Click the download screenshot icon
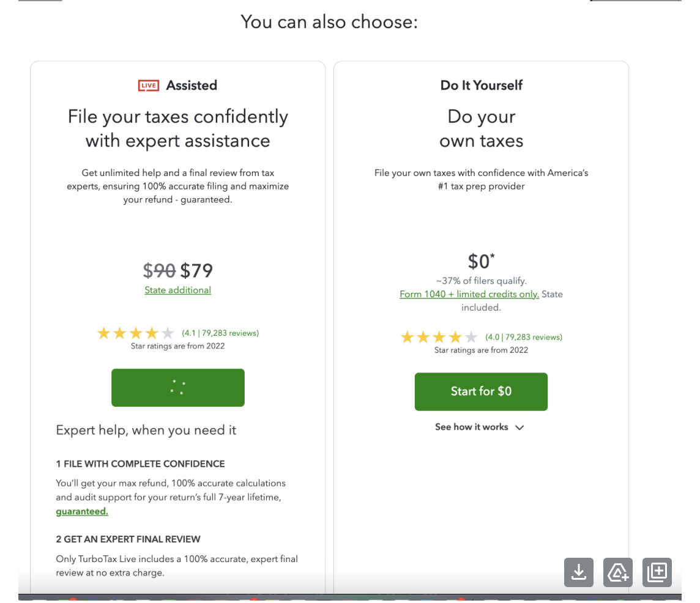 click(x=578, y=572)
